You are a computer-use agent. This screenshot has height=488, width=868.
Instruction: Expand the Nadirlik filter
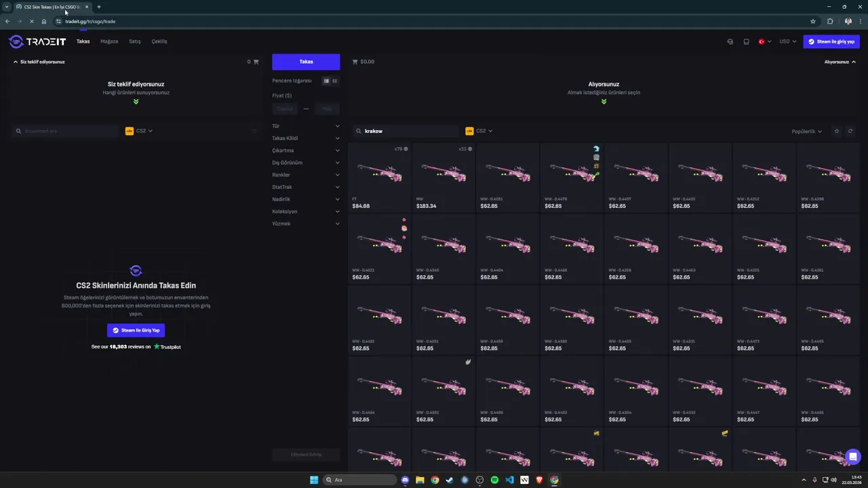coord(306,199)
